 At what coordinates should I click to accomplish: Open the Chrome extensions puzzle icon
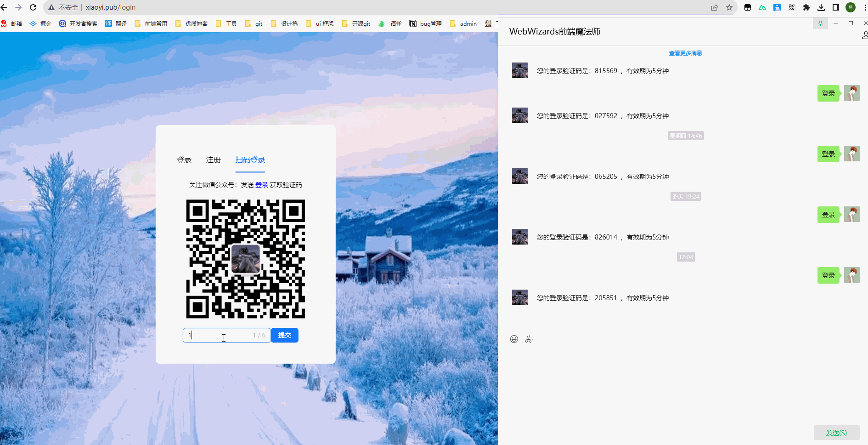(x=806, y=7)
